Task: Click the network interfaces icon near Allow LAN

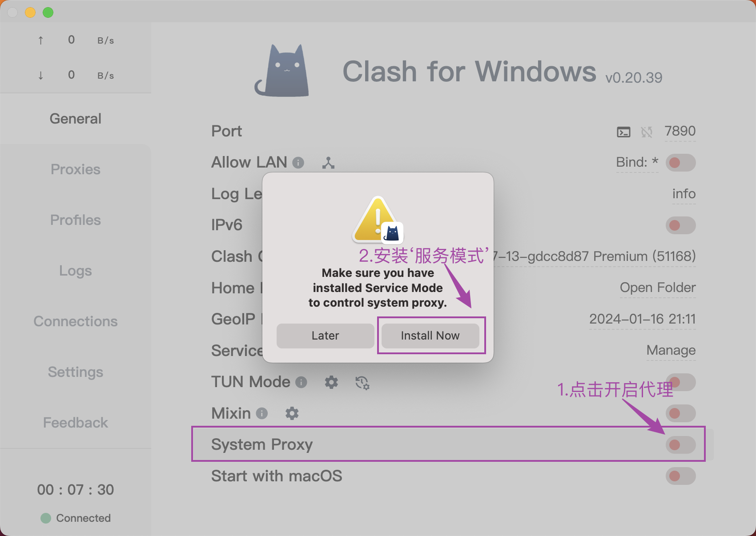Action: (328, 163)
